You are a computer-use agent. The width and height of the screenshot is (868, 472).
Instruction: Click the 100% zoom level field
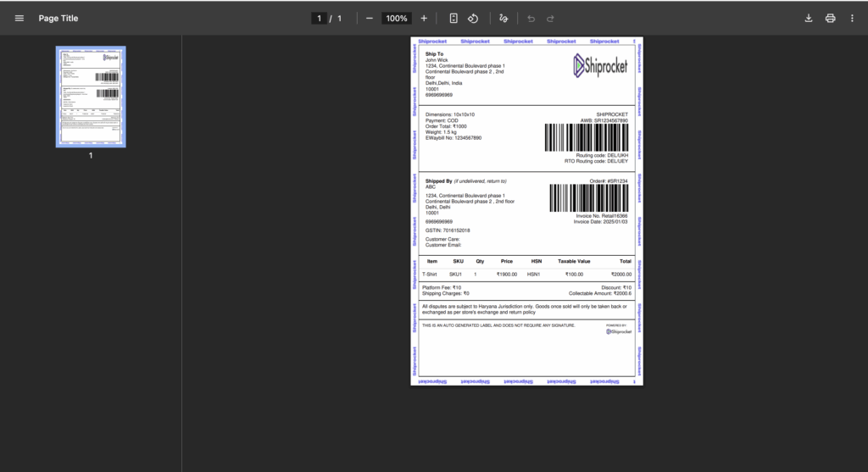(396, 19)
